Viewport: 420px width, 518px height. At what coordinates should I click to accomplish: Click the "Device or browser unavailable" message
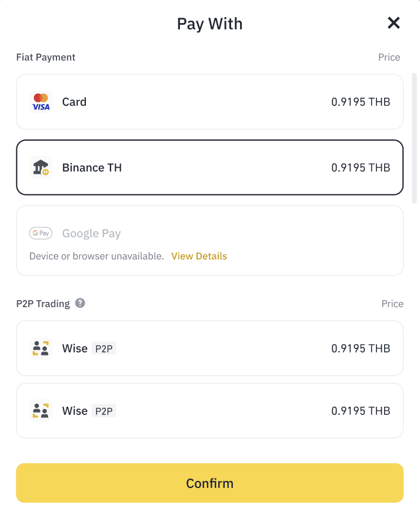96,256
